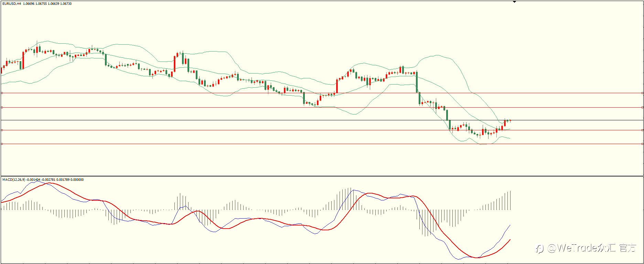Viewport: 644px width, 264px height.
Task: Click the MACD value 0.001789
Action: pyautogui.click(x=63, y=180)
